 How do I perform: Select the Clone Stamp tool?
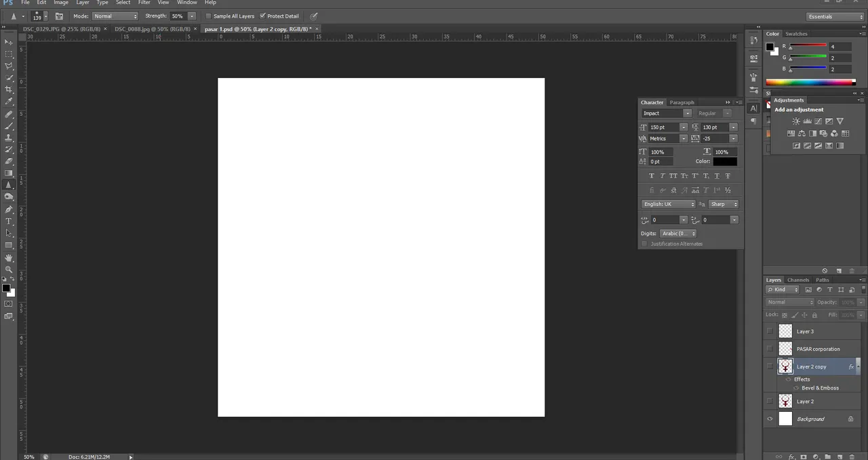coord(9,138)
